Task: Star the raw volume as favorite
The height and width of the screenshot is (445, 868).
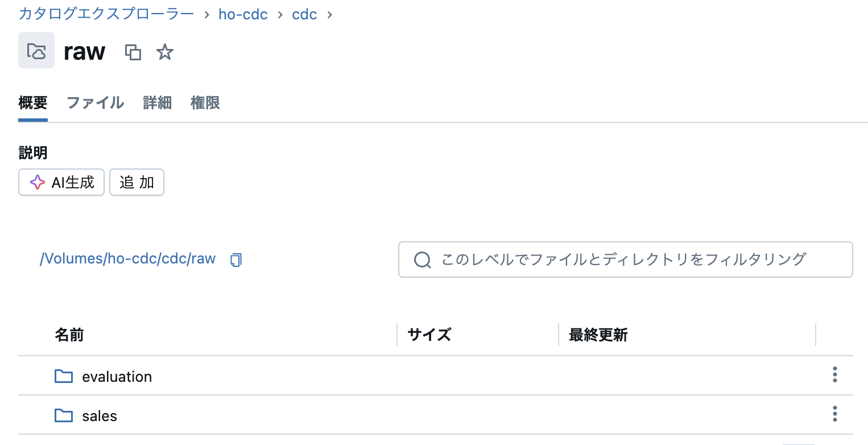Action: 164,52
